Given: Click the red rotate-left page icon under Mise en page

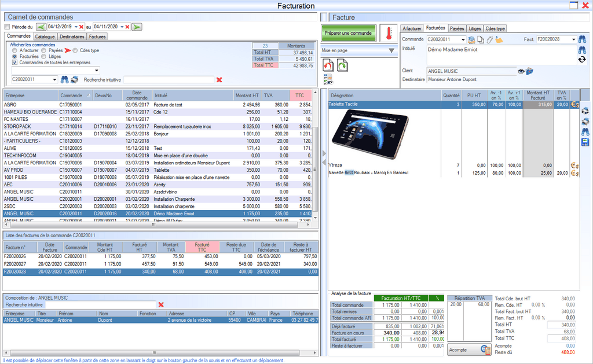Looking at the screenshot, I should (x=328, y=65).
